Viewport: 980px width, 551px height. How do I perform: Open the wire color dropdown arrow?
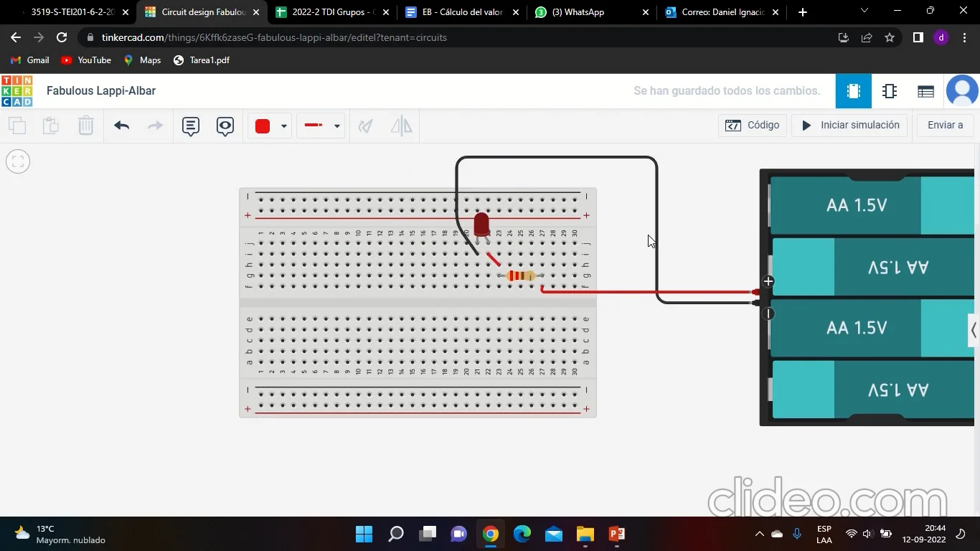coord(284,126)
